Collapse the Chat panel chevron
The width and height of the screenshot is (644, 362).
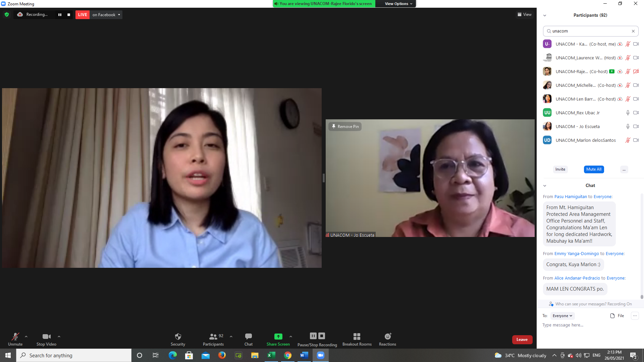coord(545,186)
